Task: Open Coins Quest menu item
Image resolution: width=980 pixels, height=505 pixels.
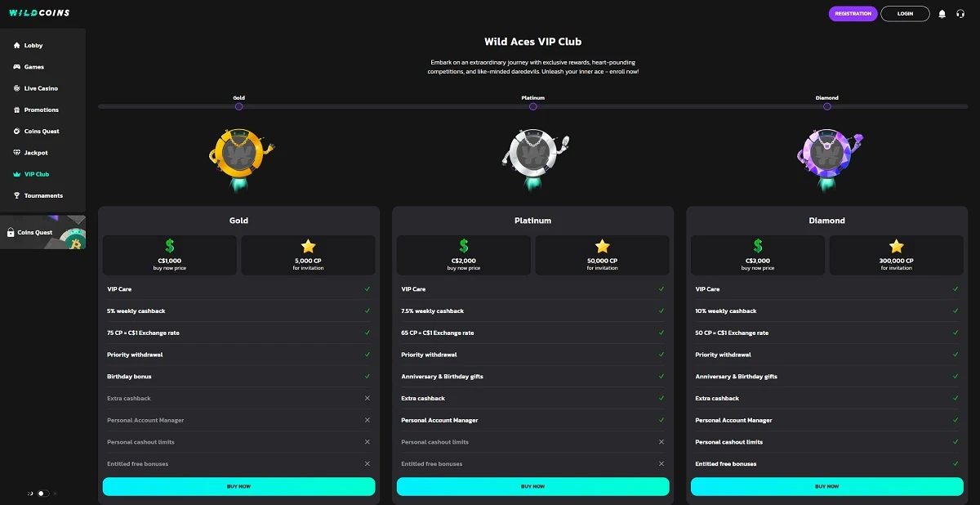Action: (42, 131)
